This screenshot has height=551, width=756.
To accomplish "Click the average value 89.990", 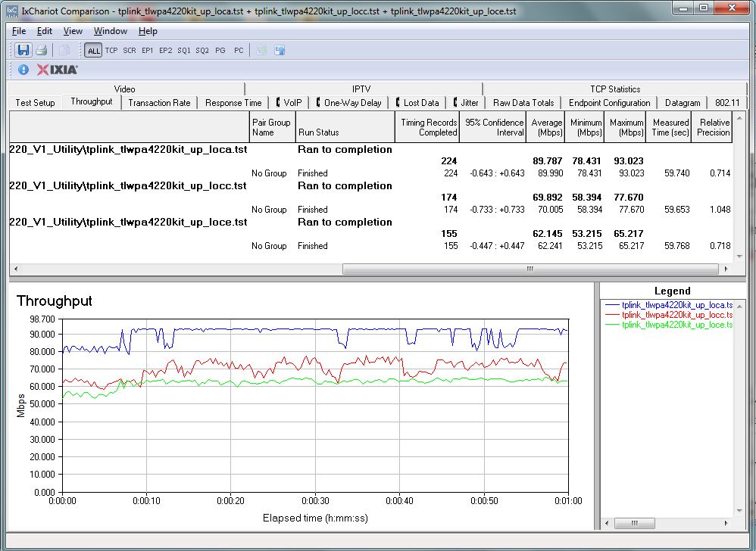I will tap(550, 173).
